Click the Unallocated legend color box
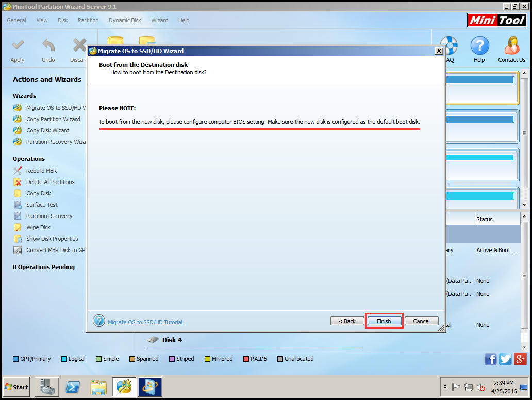This screenshot has height=400, width=532. [280, 359]
